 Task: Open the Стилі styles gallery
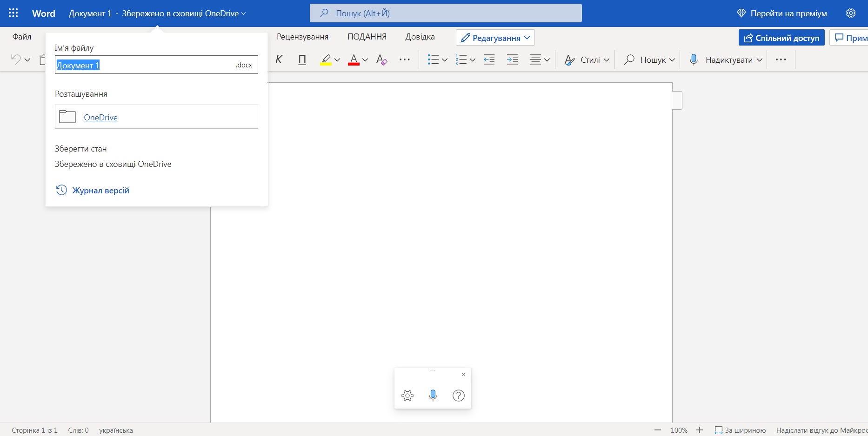point(587,59)
